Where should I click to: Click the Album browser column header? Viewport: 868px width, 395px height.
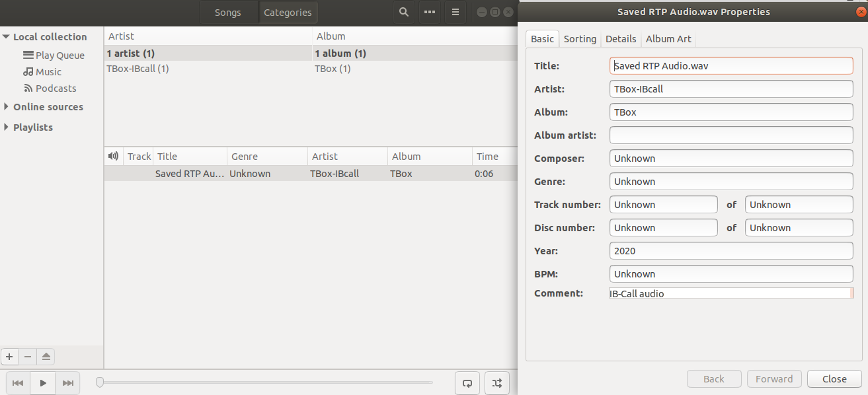pos(415,36)
